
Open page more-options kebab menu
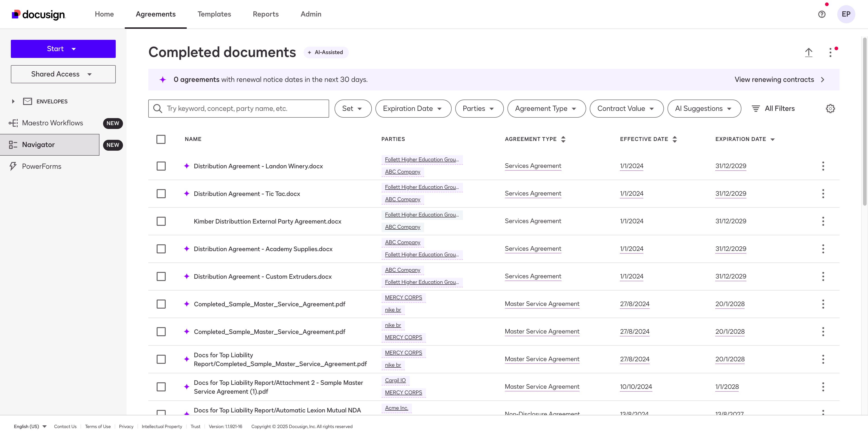click(830, 52)
